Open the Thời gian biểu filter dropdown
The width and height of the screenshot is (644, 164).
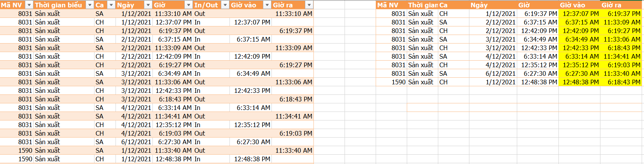pyautogui.click(x=90, y=5)
